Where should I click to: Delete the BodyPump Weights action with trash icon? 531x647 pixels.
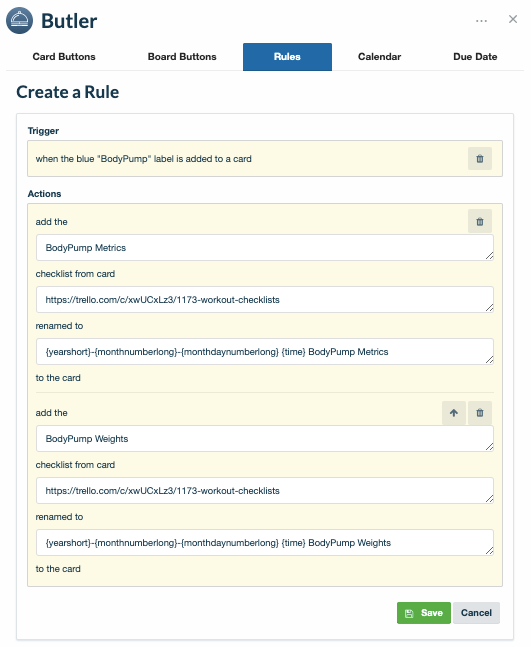click(x=480, y=413)
